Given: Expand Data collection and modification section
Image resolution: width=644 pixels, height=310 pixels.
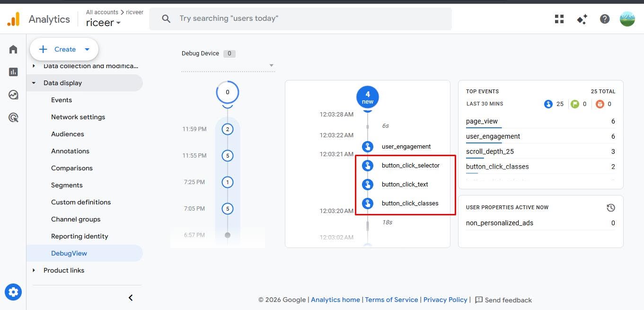Looking at the screenshot, I should click(x=34, y=66).
